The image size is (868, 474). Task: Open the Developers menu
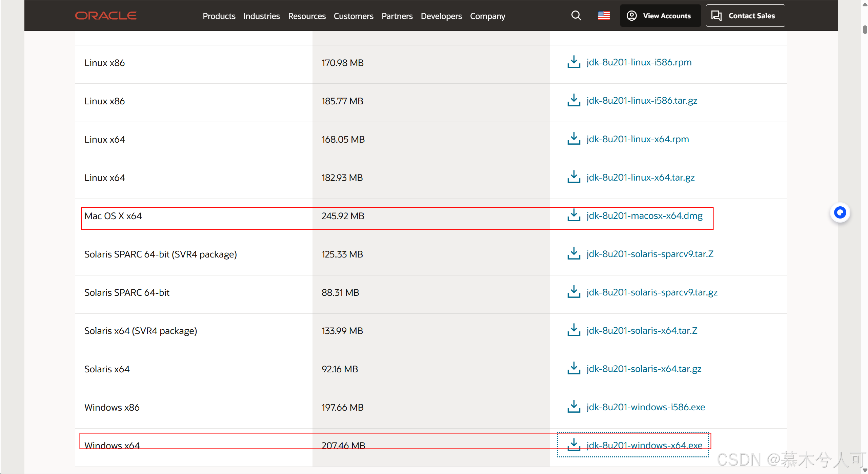[x=441, y=16]
